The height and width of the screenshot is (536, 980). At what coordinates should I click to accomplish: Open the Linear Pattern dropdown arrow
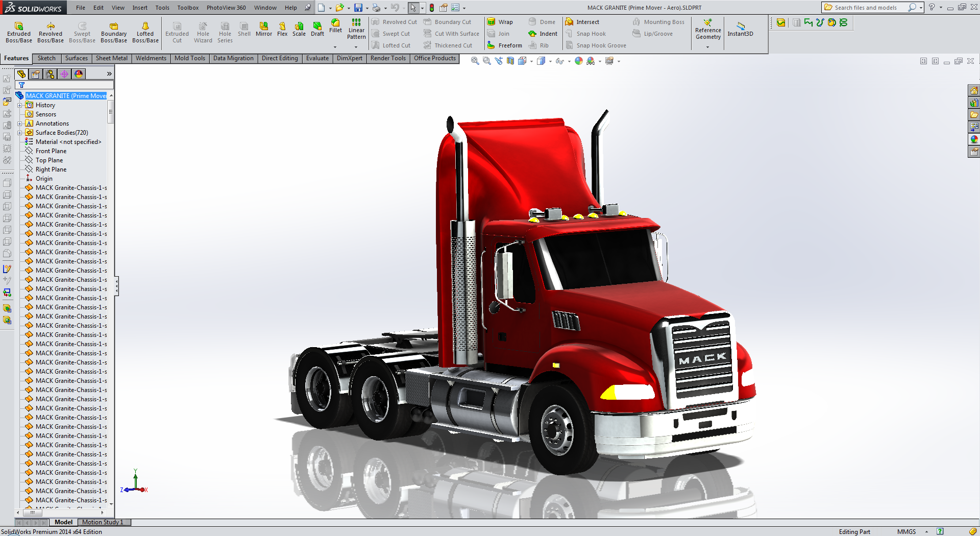(356, 47)
